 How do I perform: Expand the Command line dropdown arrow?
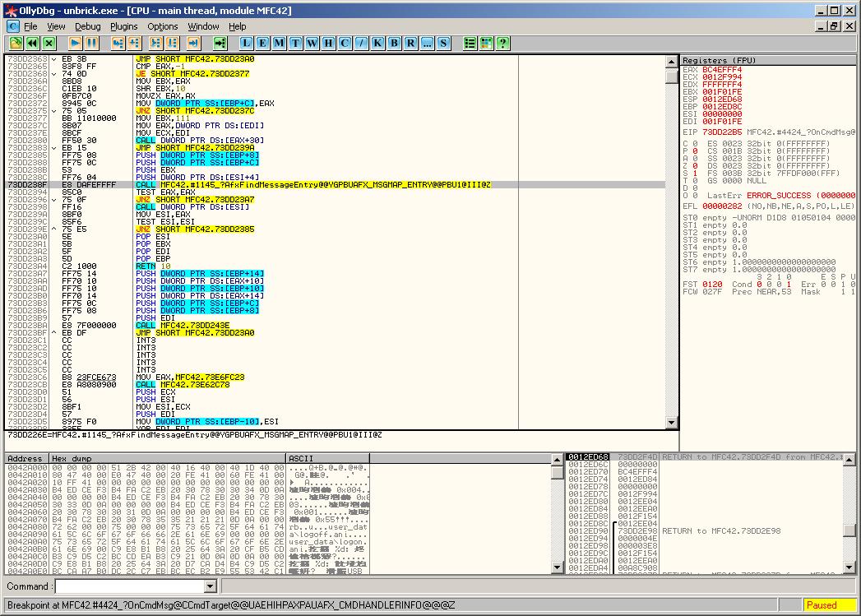(x=210, y=586)
